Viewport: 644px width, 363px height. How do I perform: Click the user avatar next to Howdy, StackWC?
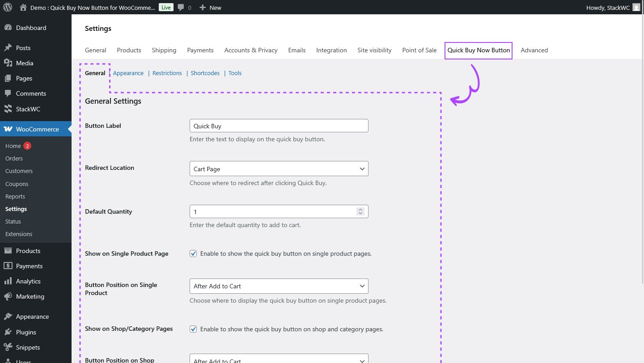(636, 7)
